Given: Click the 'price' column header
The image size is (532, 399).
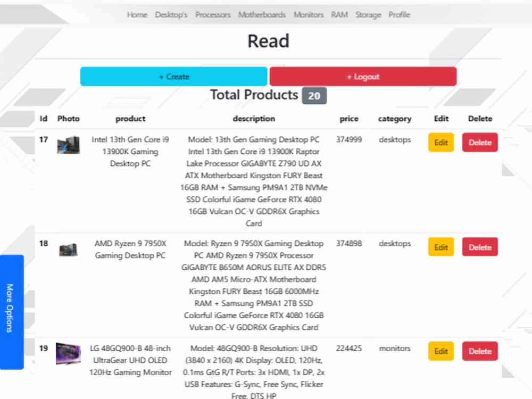Looking at the screenshot, I should pyautogui.click(x=349, y=119).
